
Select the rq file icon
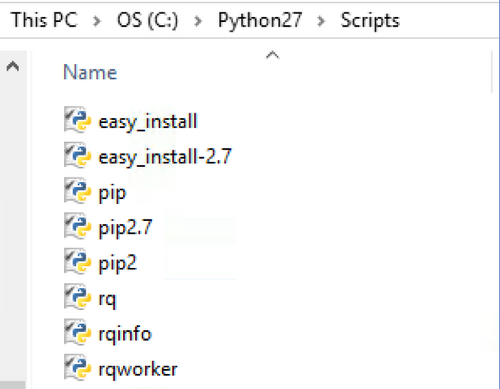pos(77,298)
